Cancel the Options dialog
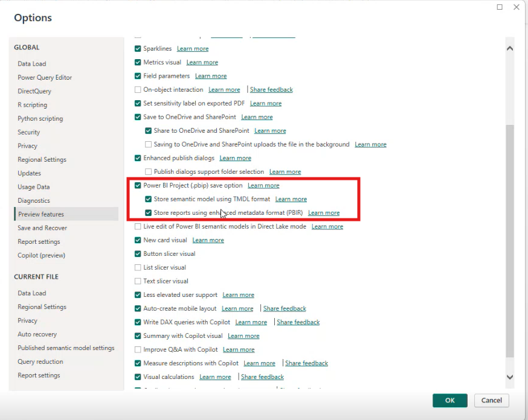528x420 pixels. [x=491, y=401]
